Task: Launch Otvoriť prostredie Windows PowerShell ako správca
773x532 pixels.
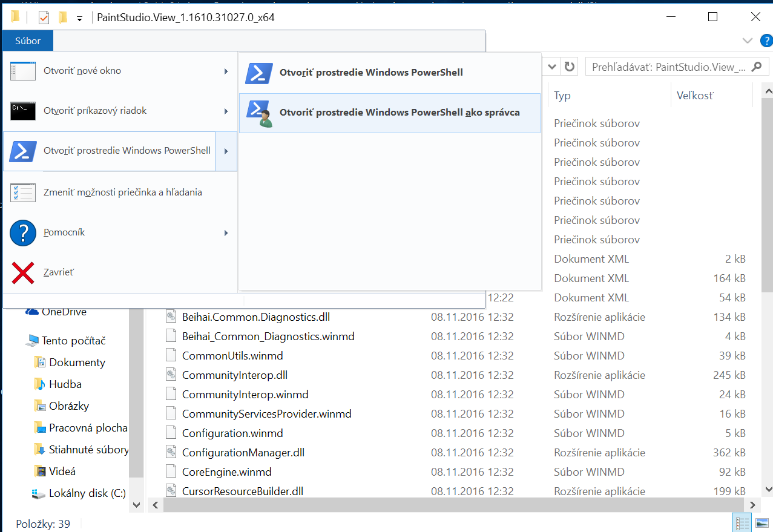Action: tap(390, 113)
